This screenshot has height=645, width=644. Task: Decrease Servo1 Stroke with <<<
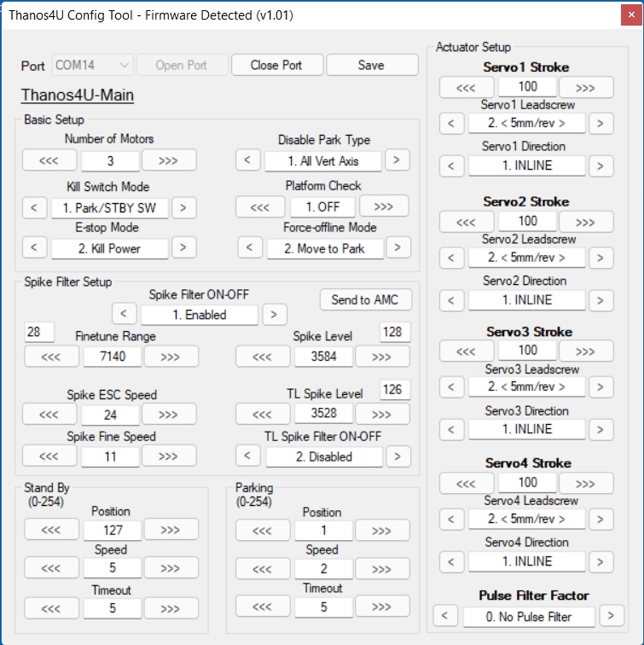pyautogui.click(x=467, y=87)
